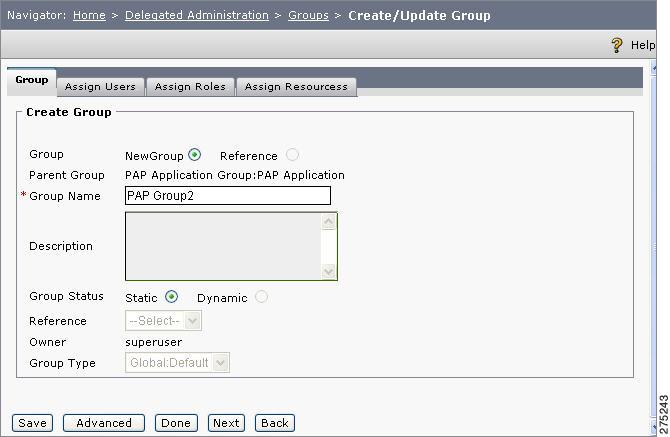
Task: Choose Dynamic group status
Action: click(x=261, y=297)
